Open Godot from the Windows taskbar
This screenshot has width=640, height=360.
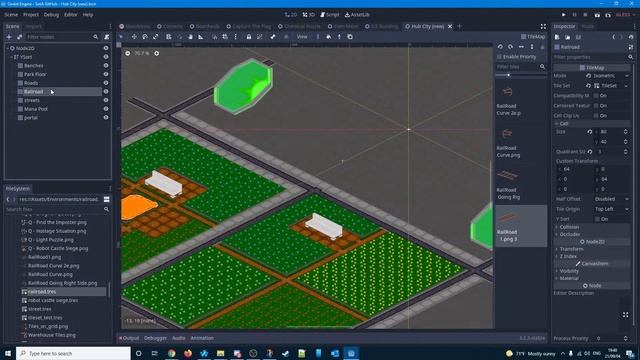(x=351, y=353)
